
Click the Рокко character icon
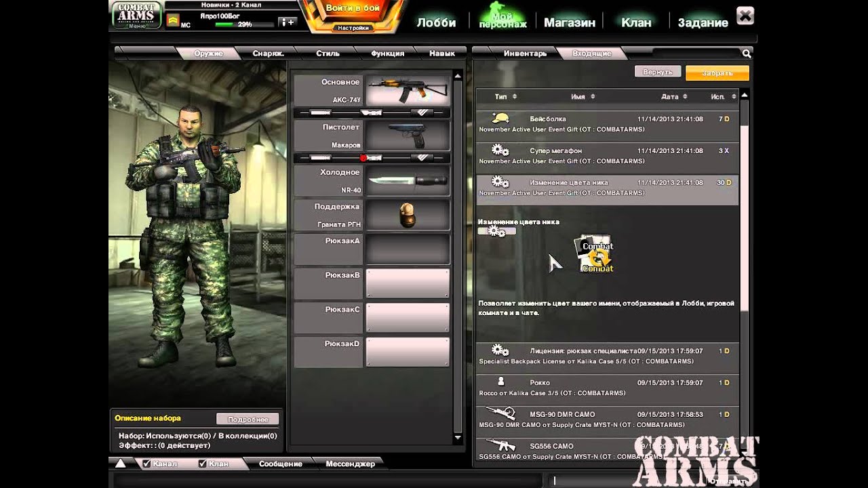(x=501, y=382)
